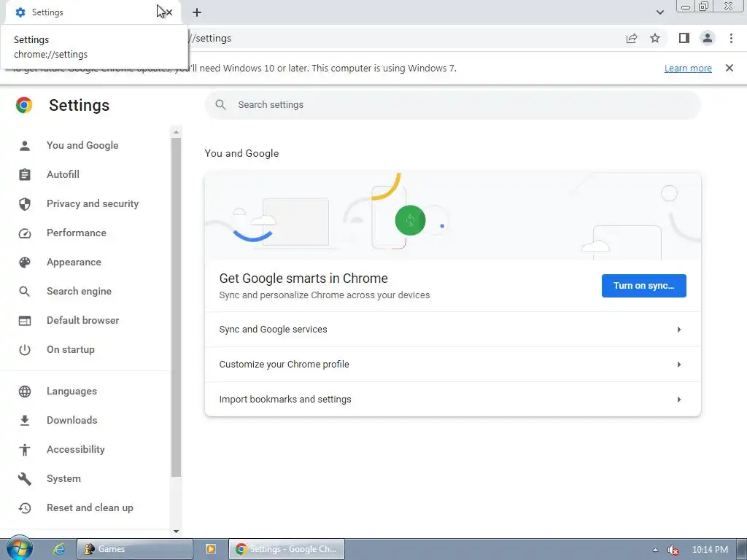The height and width of the screenshot is (560, 747).
Task: Click the sidebar scrollbar thumb
Action: coord(177,307)
